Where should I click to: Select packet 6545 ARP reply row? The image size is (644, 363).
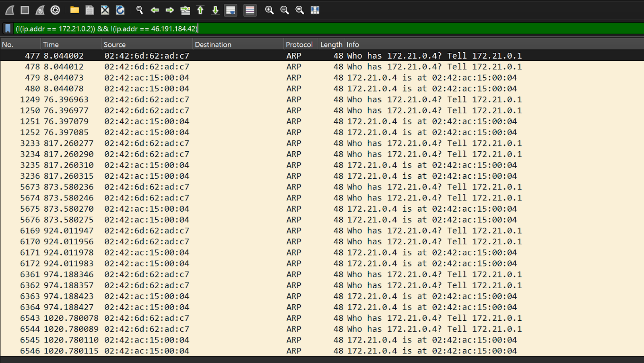322,340
